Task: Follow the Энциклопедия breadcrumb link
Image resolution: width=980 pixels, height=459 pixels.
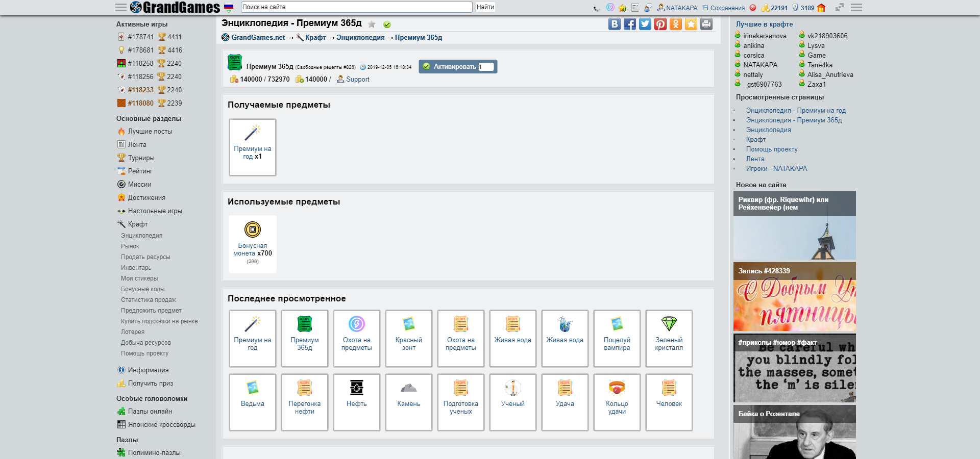Action: point(360,38)
